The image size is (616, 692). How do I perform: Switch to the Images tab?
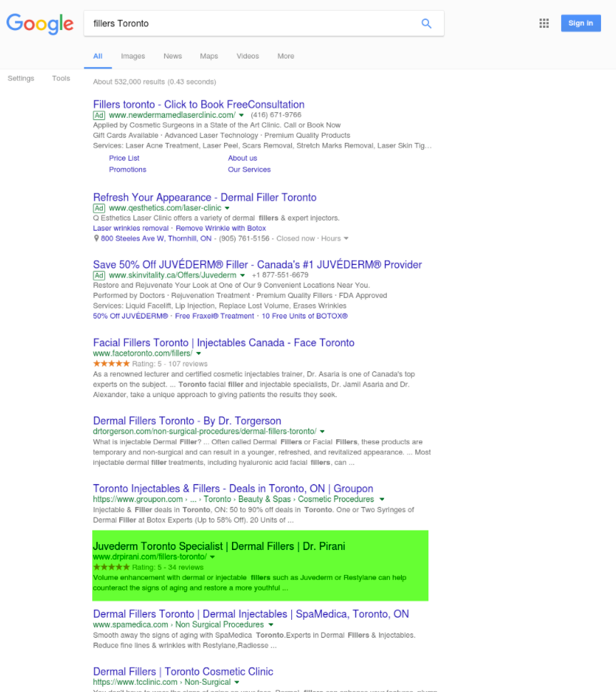[133, 56]
